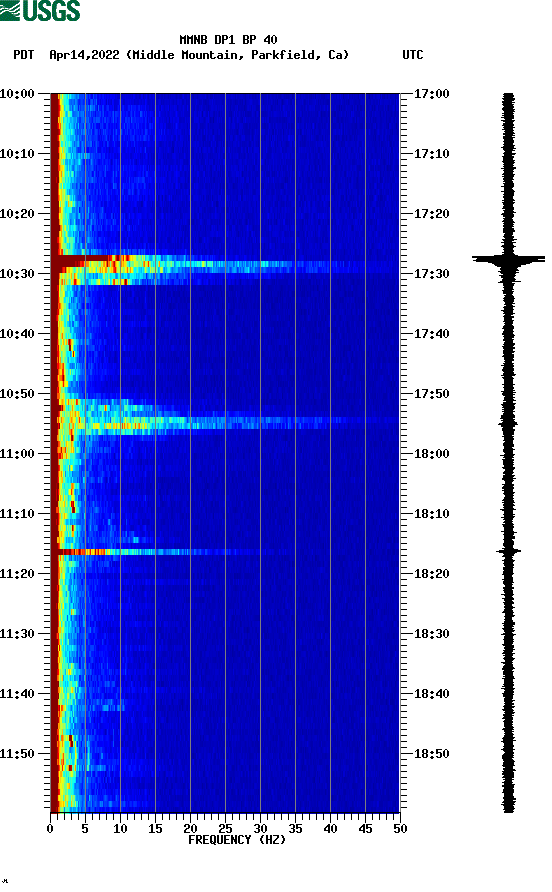Click the '20' frequency axis tick label
This screenshot has height=892, width=552.
pyautogui.click(x=191, y=829)
